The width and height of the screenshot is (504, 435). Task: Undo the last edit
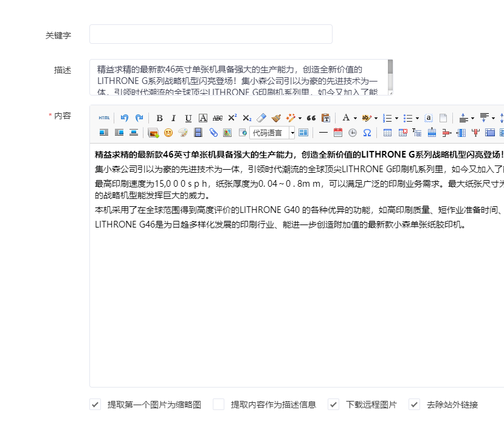(125, 118)
